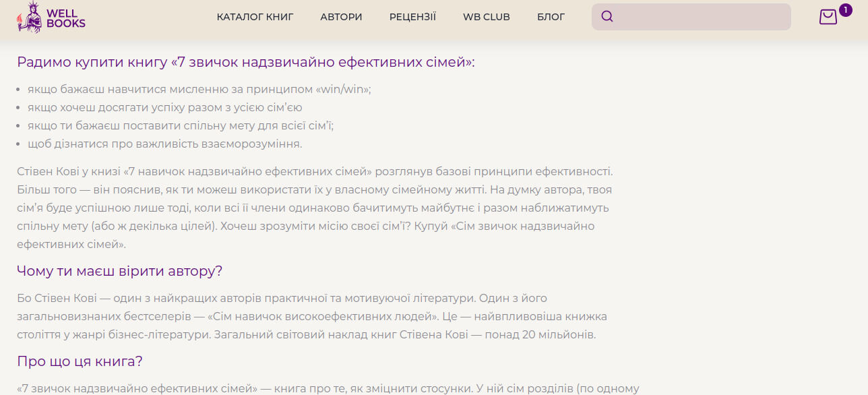
Task: Click the heading "Чому ти маєш вірити автору?"
Action: click(x=119, y=271)
